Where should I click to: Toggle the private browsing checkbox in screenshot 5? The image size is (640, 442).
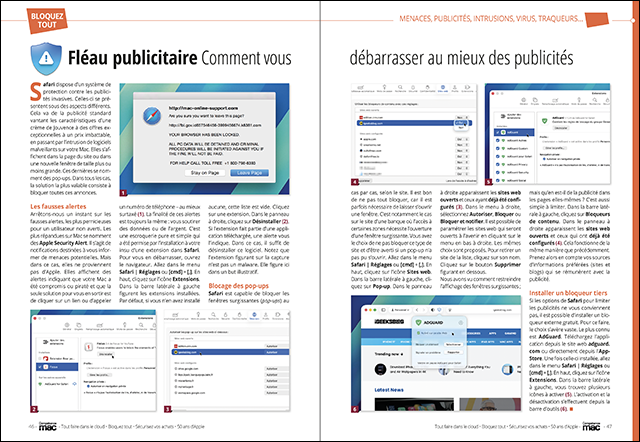point(544,159)
